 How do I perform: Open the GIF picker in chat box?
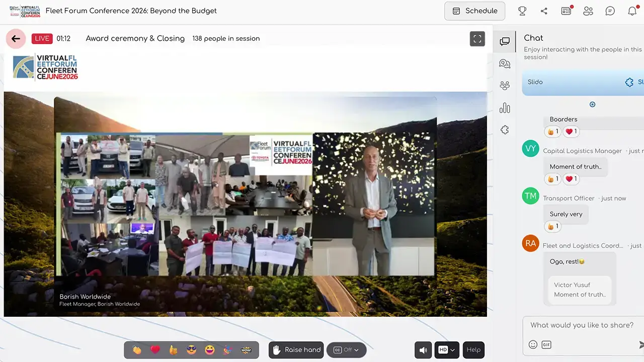pyautogui.click(x=546, y=344)
